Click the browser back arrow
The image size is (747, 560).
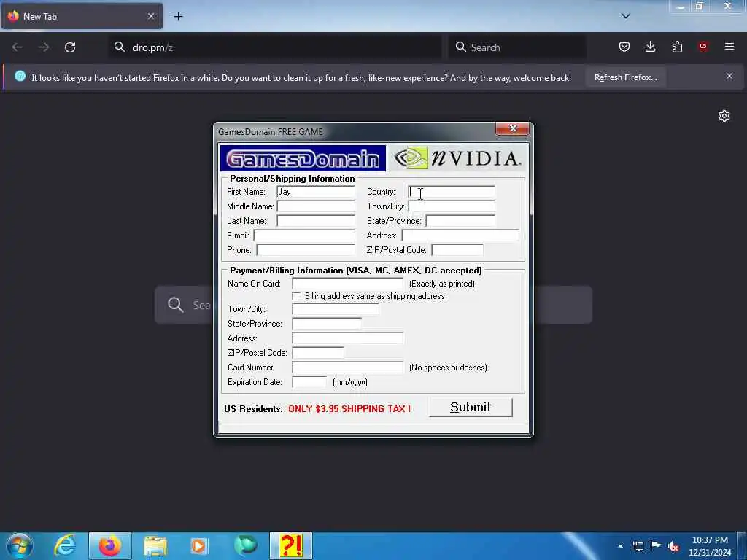tap(18, 47)
